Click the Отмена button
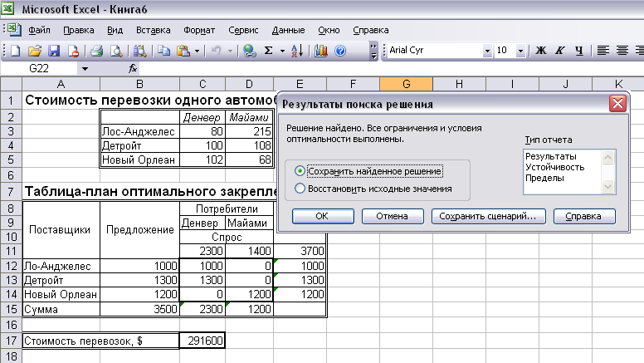Image resolution: width=644 pixels, height=363 pixels. 393,216
